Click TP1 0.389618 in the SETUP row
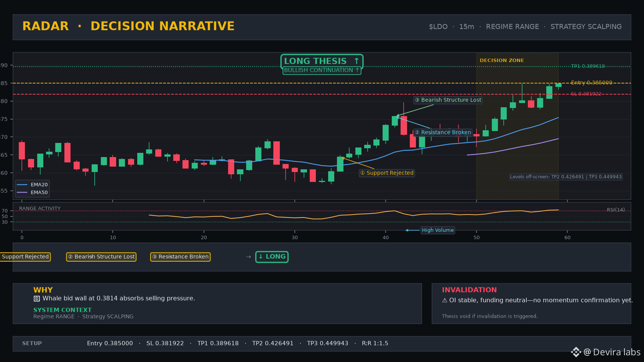Screen dimensions: 644x362 218,344
